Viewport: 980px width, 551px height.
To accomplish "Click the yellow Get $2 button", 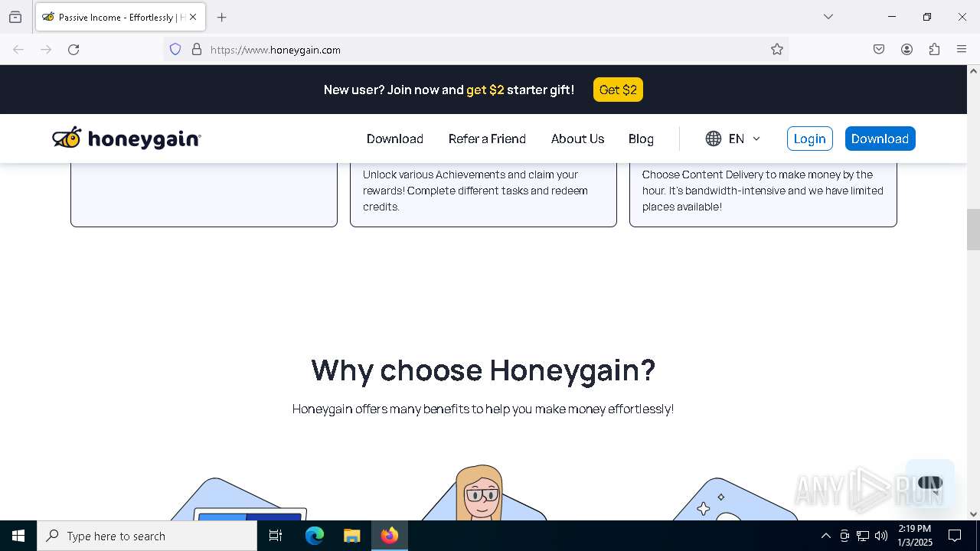I will 618,90.
